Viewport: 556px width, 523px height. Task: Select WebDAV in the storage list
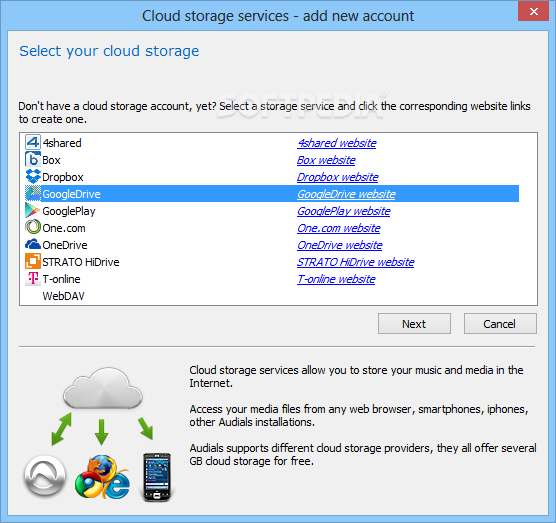click(63, 296)
